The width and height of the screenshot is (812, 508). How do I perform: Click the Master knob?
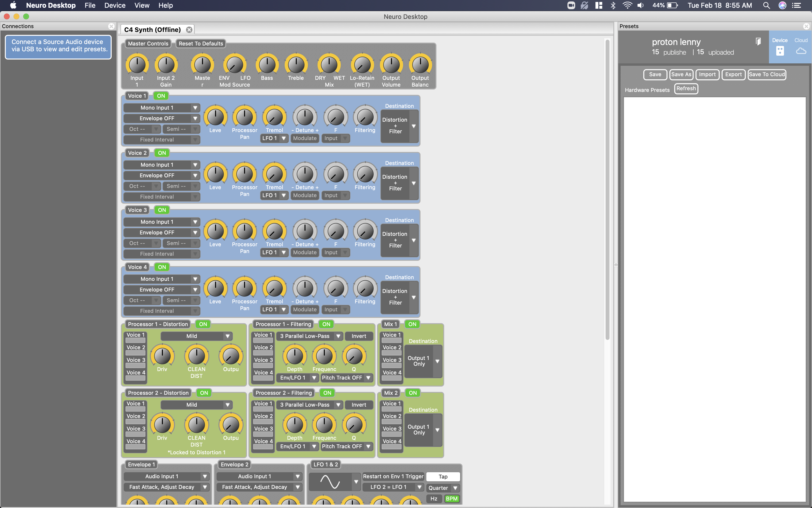click(202, 65)
